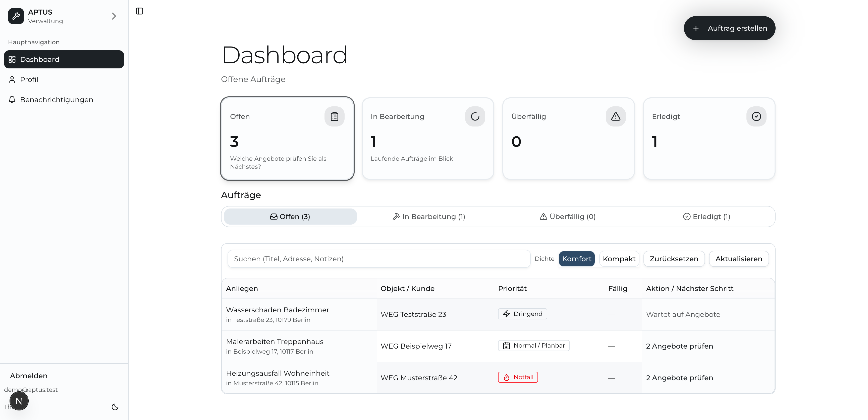
Task: Click the sidebar collapse icon at the top
Action: click(x=139, y=11)
